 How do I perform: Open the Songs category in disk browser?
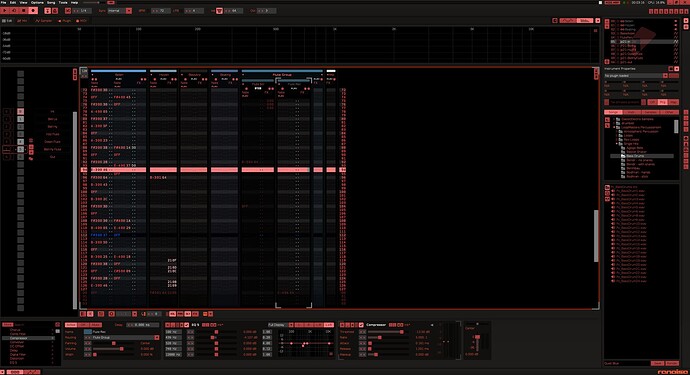coord(613,112)
